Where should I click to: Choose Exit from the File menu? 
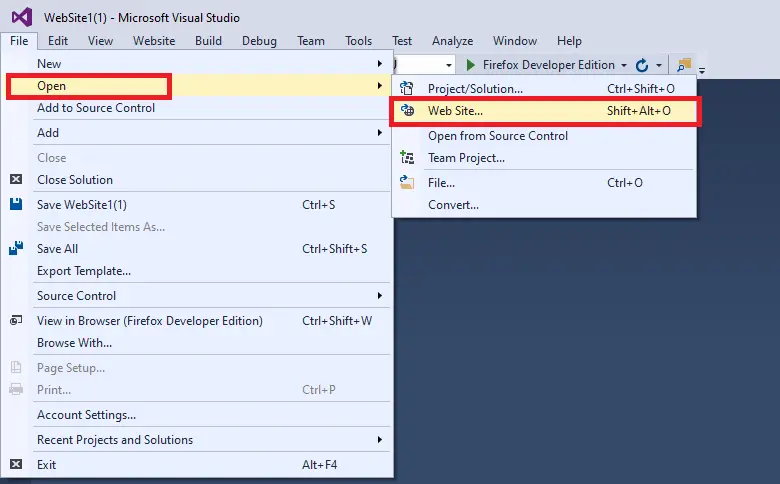point(197,464)
